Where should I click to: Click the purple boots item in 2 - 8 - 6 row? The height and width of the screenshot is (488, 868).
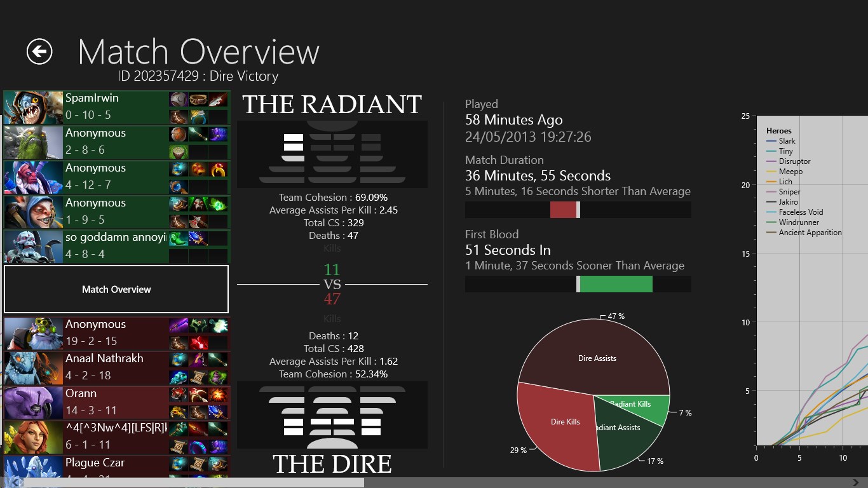[218, 133]
